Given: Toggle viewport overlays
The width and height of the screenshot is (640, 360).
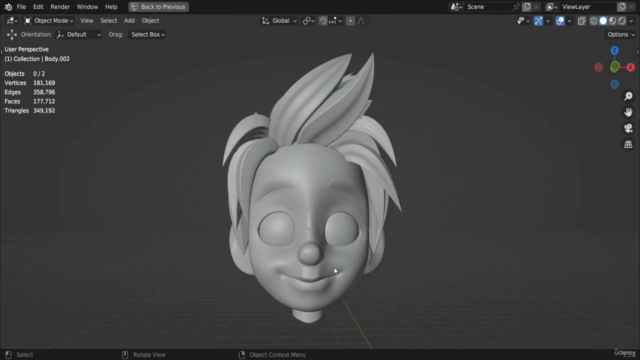Looking at the screenshot, I should click(560, 21).
